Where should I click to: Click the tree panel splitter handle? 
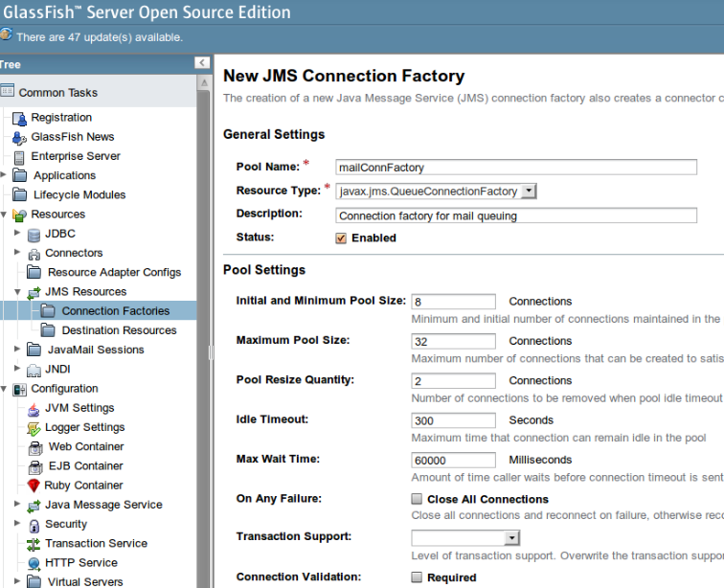[x=212, y=352]
